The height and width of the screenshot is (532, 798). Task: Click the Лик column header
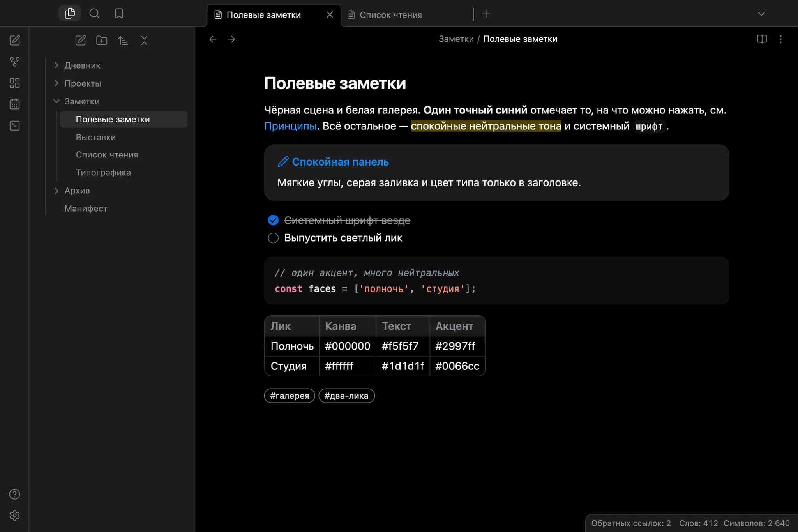point(292,326)
